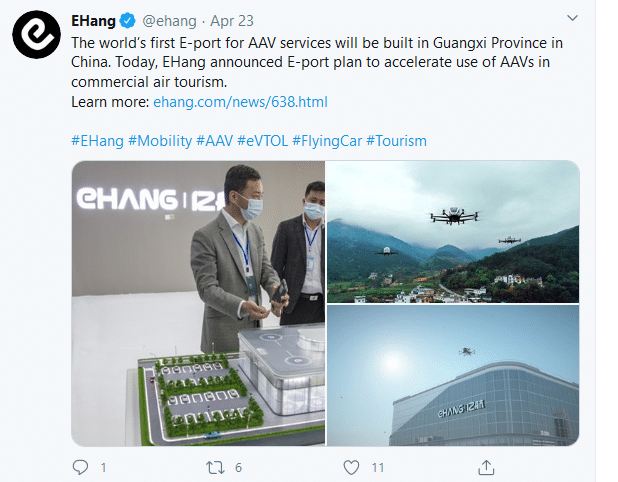The image size is (618, 482).
Task: Click the #eVTOL hashtag
Action: point(262,141)
